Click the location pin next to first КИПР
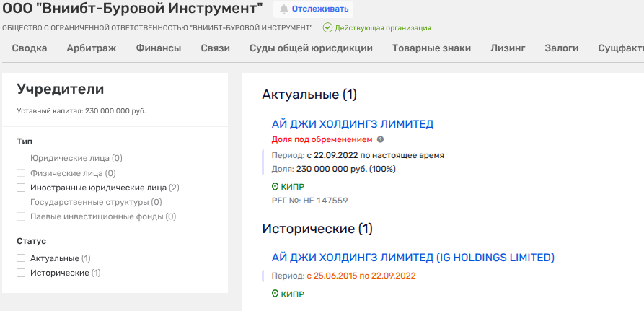This screenshot has height=311, width=644. [x=275, y=187]
